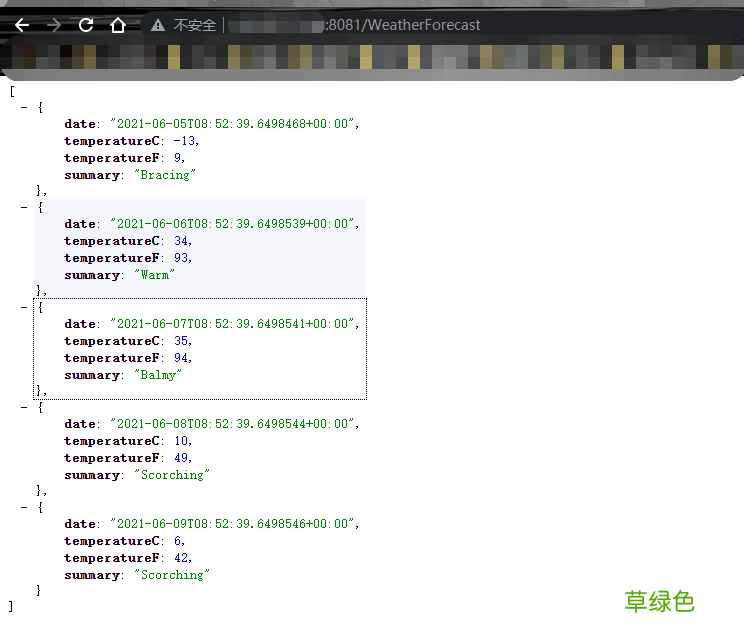Click the not-secure warning triangle icon
744x635 pixels.
coord(158,25)
